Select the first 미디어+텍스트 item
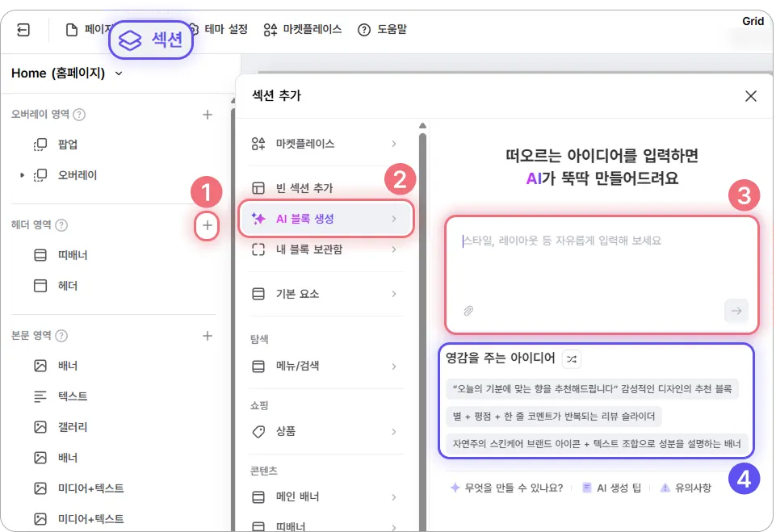 click(x=91, y=488)
